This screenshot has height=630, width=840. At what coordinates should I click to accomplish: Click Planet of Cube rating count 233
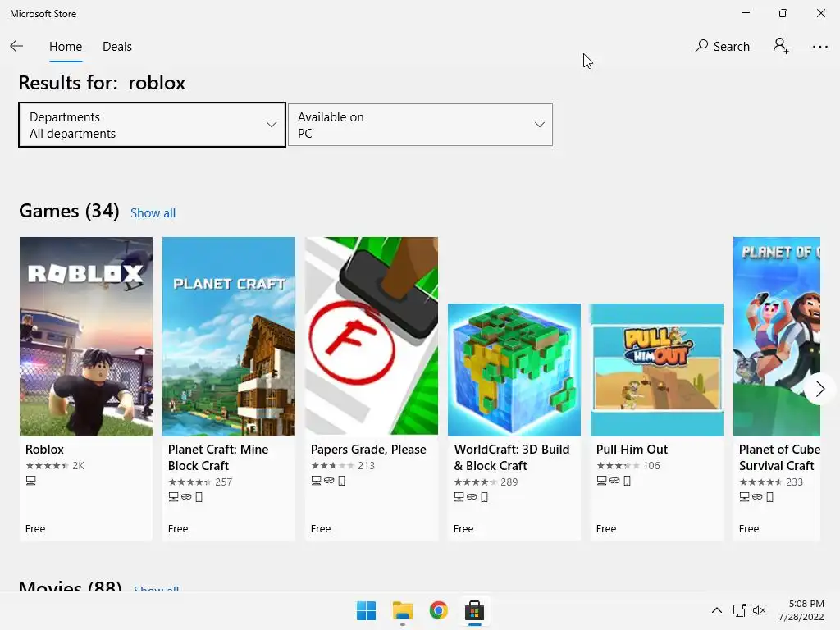pos(794,482)
